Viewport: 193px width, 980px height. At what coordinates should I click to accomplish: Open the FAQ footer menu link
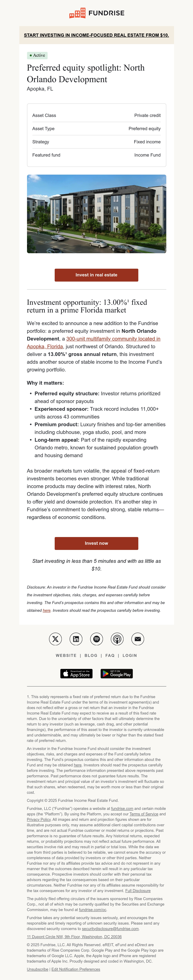coord(110,655)
